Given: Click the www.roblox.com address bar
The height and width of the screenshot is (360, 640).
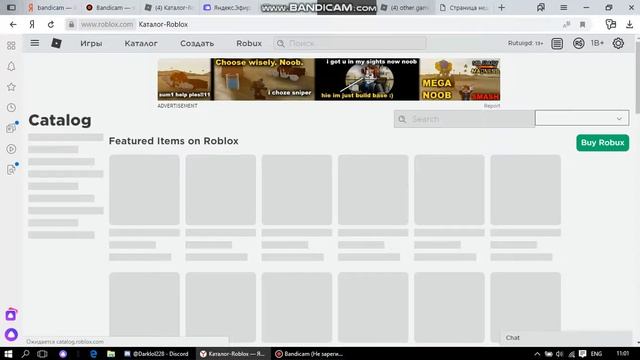Looking at the screenshot, I should pos(107,24).
